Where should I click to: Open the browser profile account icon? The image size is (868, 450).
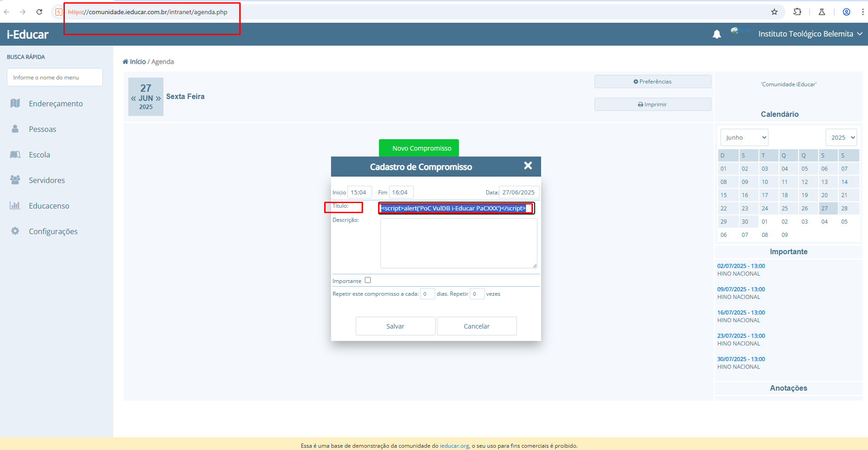click(847, 12)
